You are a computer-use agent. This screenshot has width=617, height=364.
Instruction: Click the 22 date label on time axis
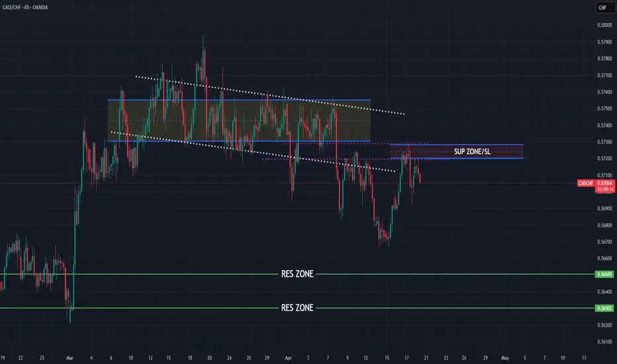[21, 357]
